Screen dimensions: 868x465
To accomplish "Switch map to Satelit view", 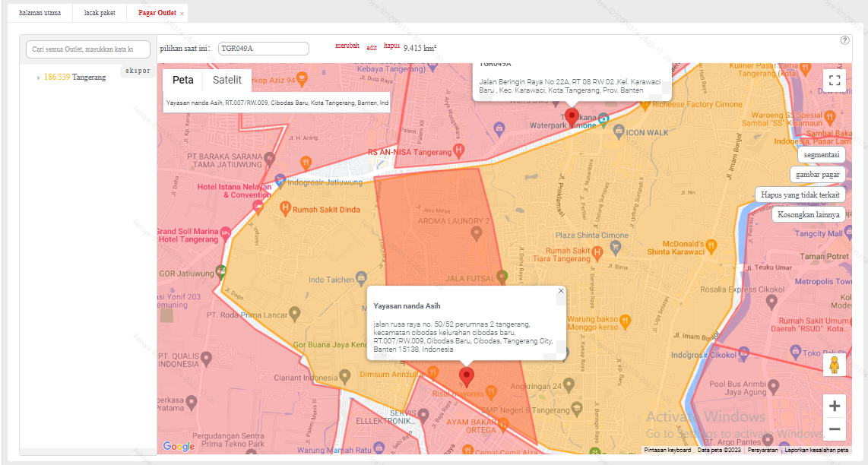I will tap(227, 81).
